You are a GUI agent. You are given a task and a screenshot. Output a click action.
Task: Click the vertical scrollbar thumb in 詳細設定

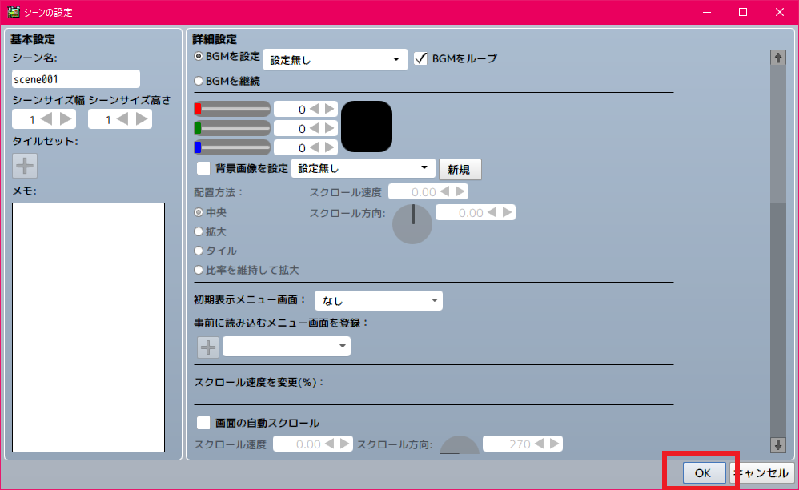(x=778, y=134)
